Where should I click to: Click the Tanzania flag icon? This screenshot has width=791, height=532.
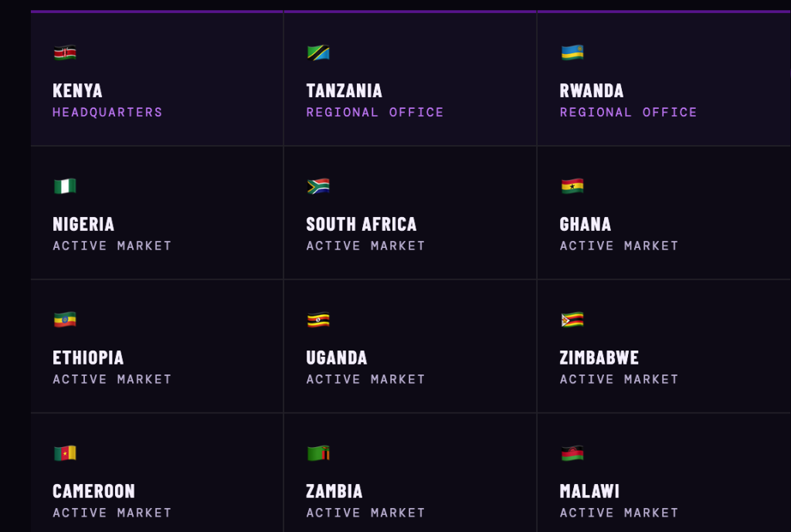(x=318, y=53)
